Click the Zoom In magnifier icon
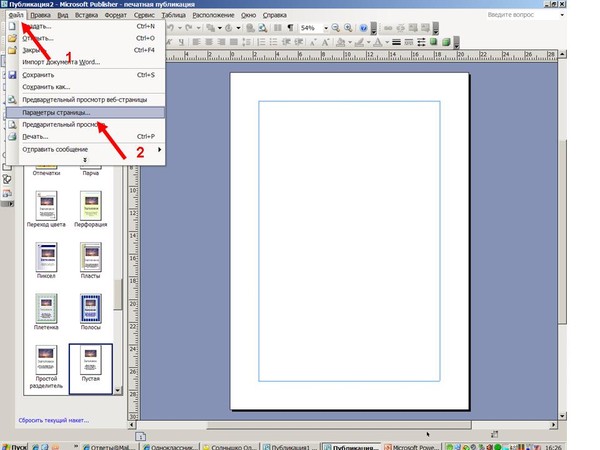The image size is (600, 450). (348, 28)
